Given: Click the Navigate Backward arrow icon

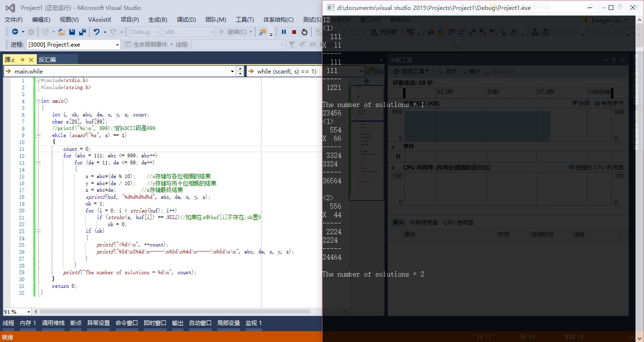Looking at the screenshot, I should coord(15,32).
